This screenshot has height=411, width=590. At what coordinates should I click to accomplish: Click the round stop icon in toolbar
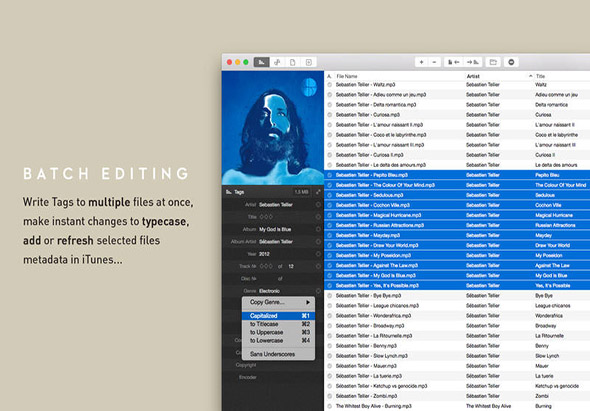(511, 62)
